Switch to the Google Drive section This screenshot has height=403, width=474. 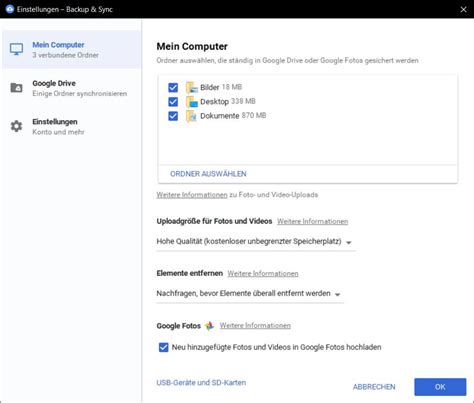point(72,88)
